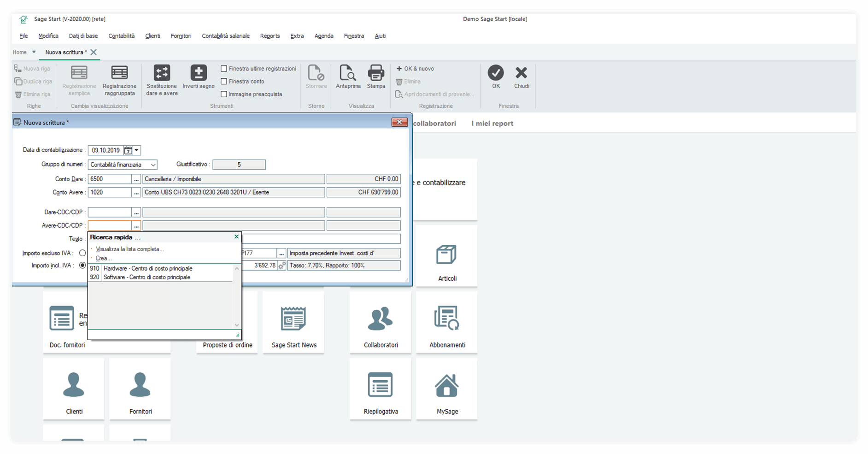Open the Dati di base menu
Image resolution: width=868 pixels, height=454 pixels.
point(83,36)
